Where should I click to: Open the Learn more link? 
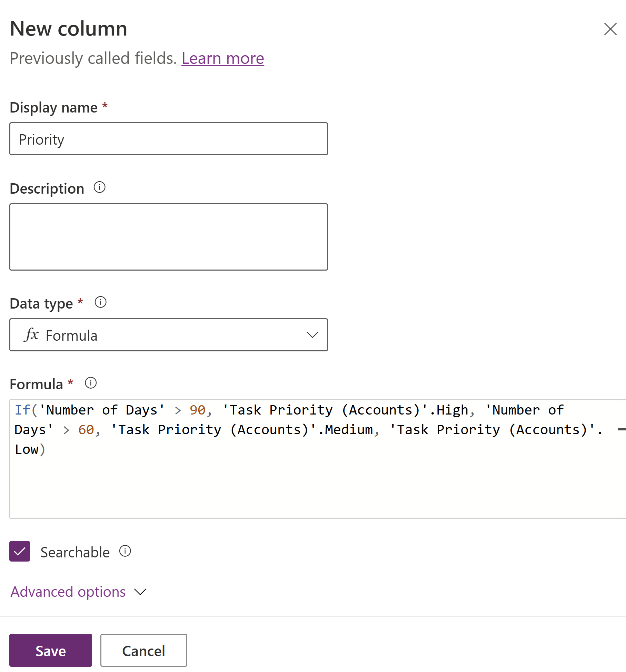pos(222,58)
